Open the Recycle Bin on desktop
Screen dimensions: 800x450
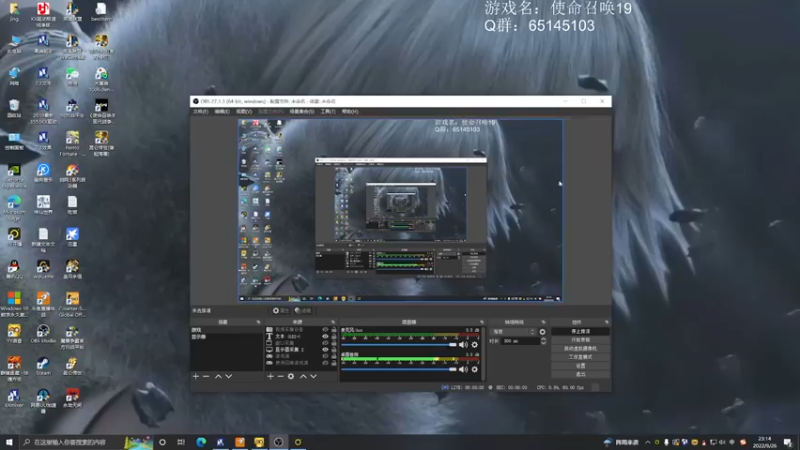click(14, 108)
